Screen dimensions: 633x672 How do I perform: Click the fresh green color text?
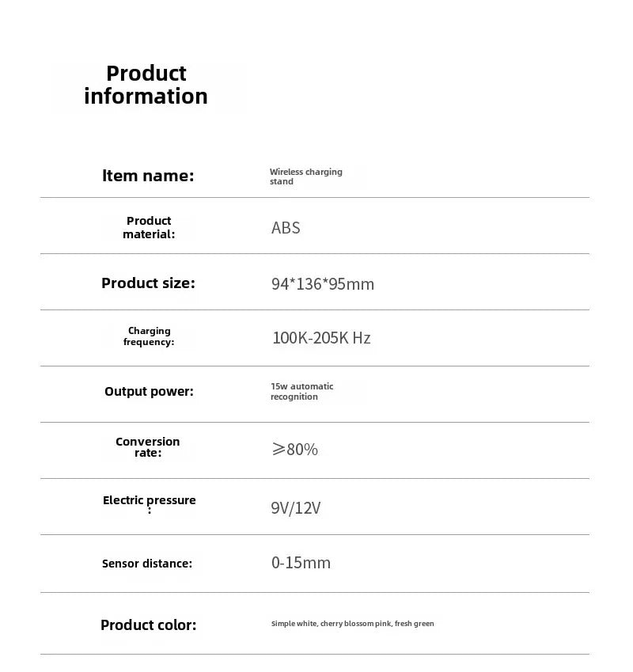(414, 624)
